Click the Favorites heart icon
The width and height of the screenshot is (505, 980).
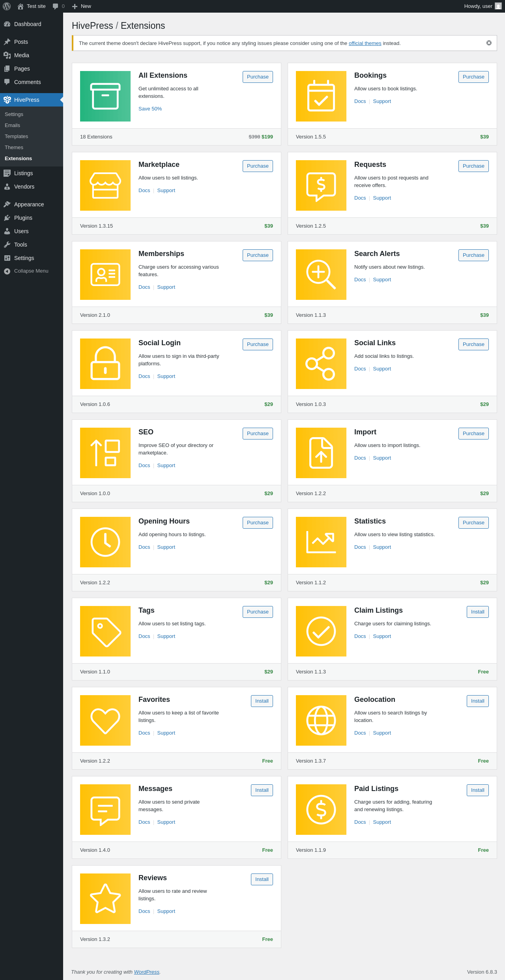105,720
